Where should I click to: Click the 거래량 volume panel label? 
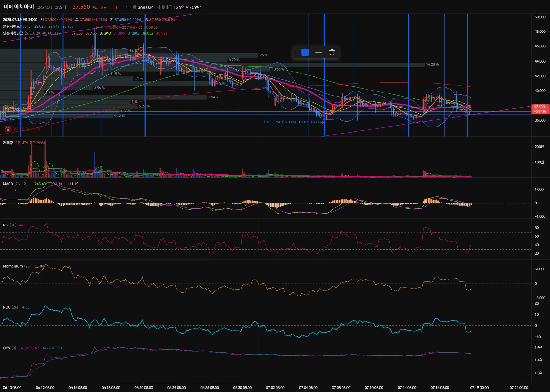coord(8,143)
